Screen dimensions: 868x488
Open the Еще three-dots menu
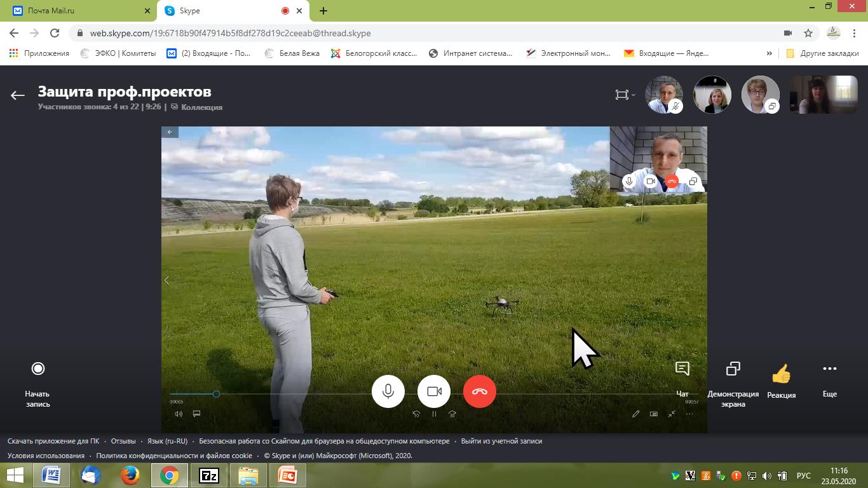(829, 376)
